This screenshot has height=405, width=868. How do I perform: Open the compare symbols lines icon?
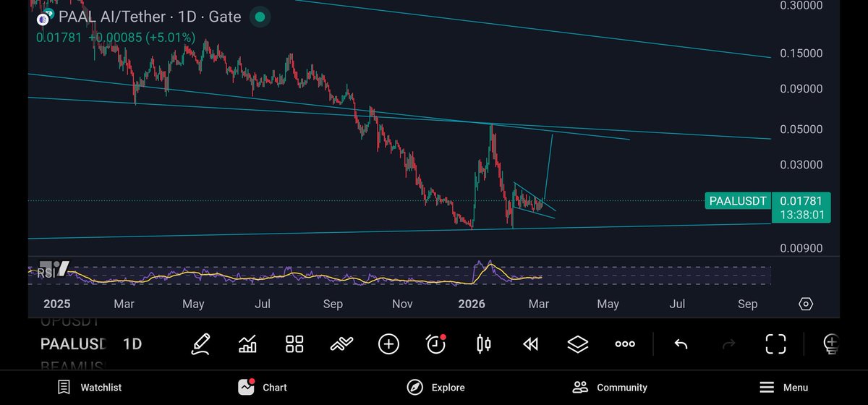(x=341, y=344)
